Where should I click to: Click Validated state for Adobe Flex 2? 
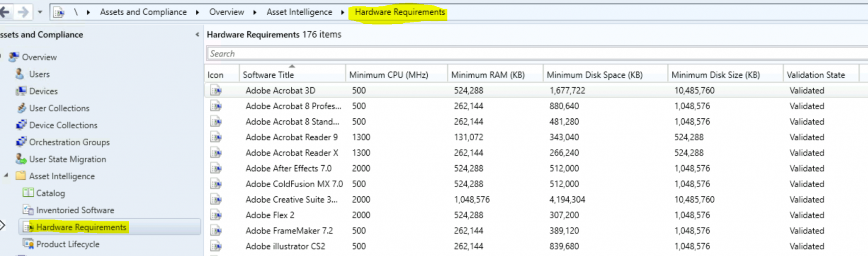807,215
